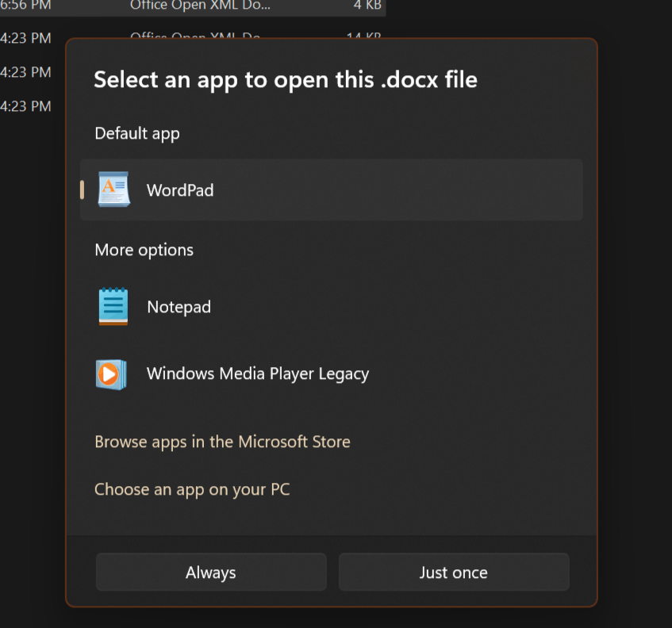Viewport: 672px width, 628px height.
Task: Choose WordPad as the default app
Action: pyautogui.click(x=332, y=190)
